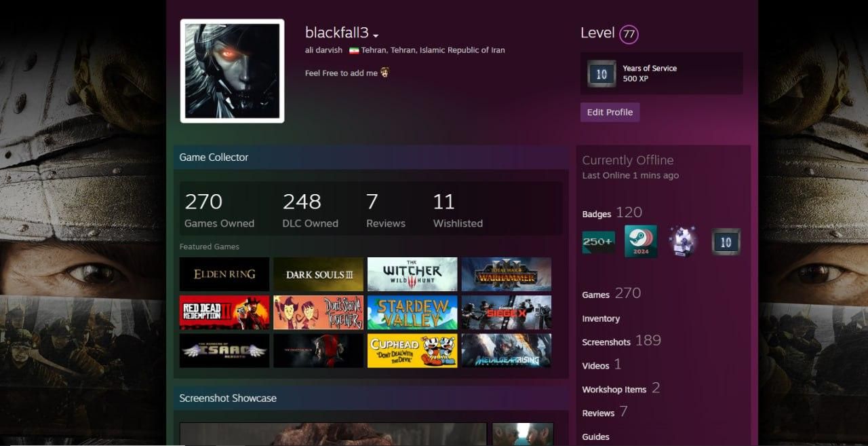Open the purple crystal badge

[x=683, y=241]
